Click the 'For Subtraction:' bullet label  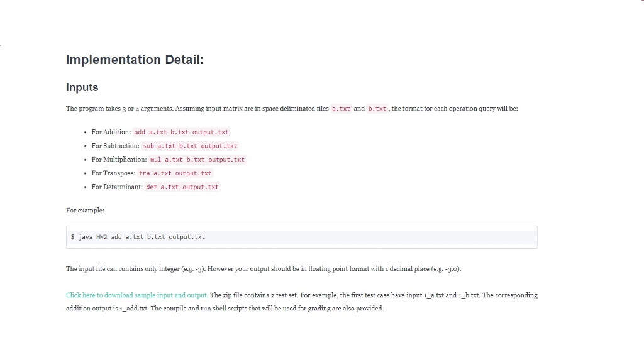(x=116, y=146)
